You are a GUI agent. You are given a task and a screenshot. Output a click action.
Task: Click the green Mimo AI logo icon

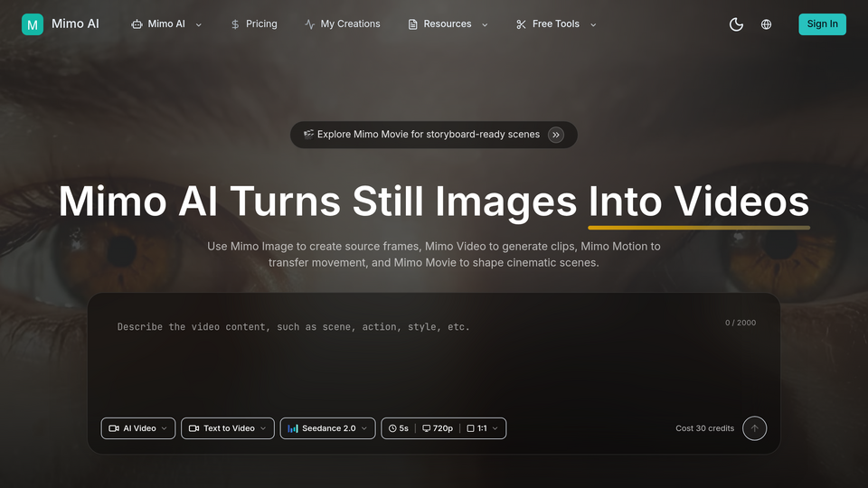pyautogui.click(x=33, y=24)
